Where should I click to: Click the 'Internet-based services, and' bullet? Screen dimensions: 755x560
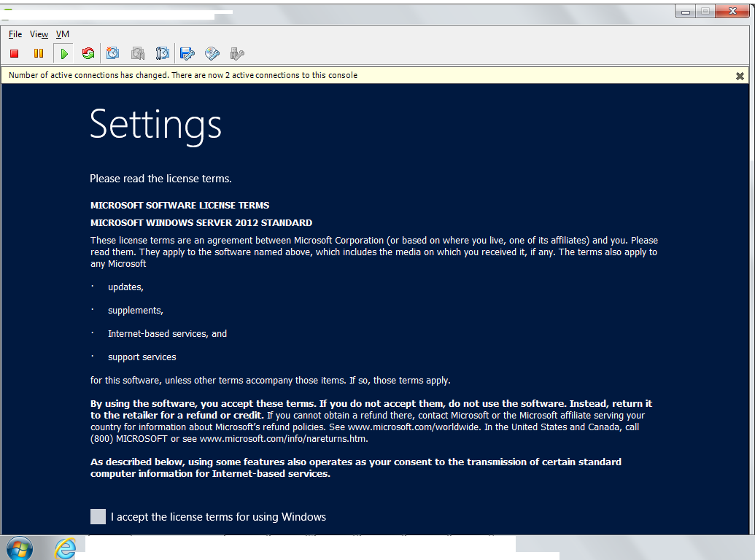click(167, 334)
